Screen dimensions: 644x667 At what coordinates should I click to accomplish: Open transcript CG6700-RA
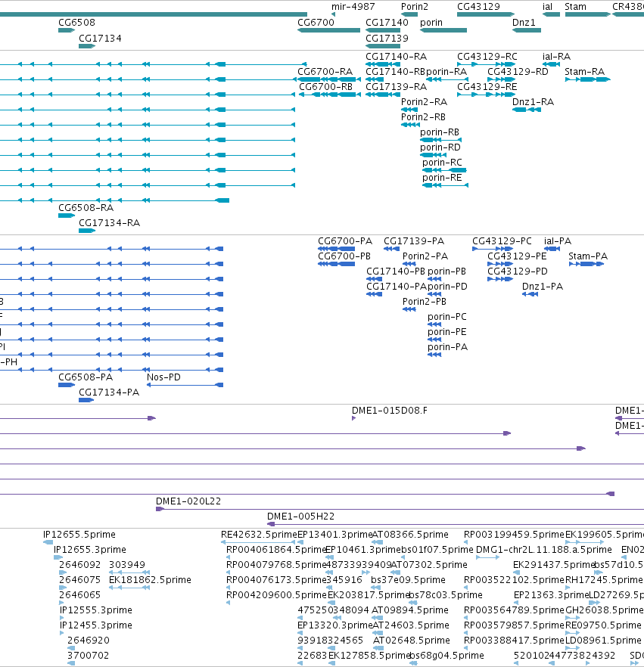[328, 79]
